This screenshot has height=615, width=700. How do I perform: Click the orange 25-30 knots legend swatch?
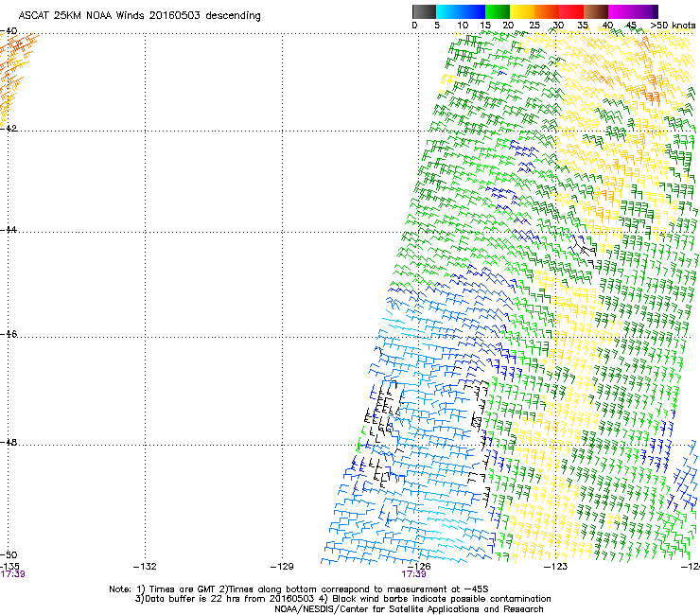[547, 11]
